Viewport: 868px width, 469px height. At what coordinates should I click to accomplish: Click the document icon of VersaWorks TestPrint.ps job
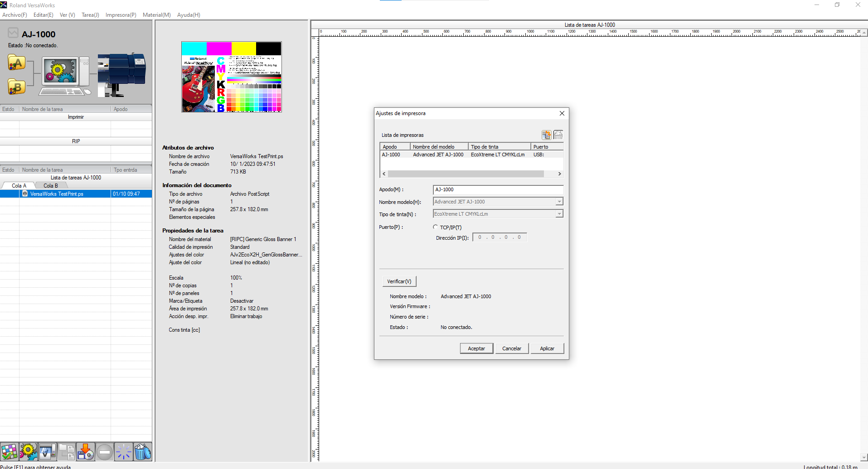pyautogui.click(x=25, y=194)
